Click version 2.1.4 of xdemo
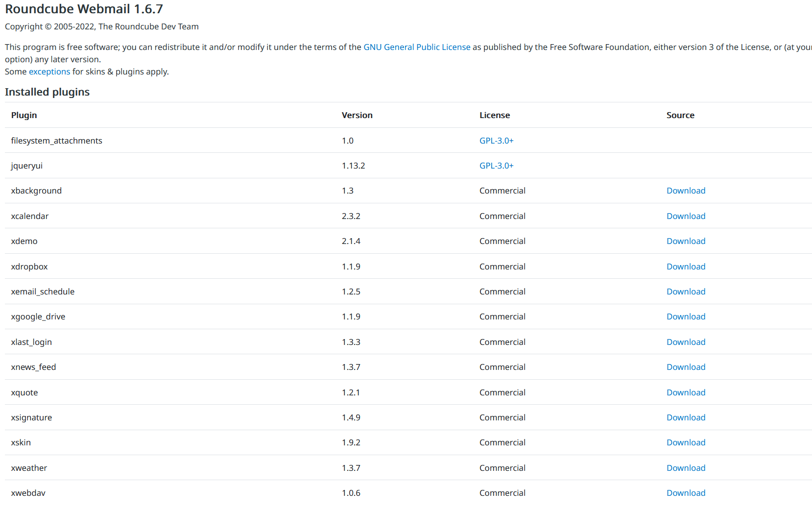The width and height of the screenshot is (812, 512). [x=351, y=241]
